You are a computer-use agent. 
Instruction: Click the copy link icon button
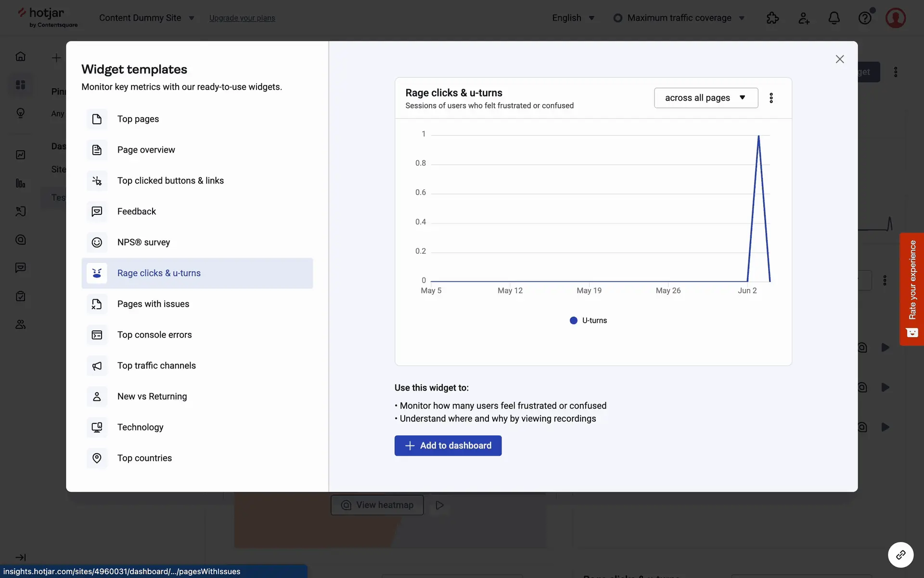coord(900,554)
